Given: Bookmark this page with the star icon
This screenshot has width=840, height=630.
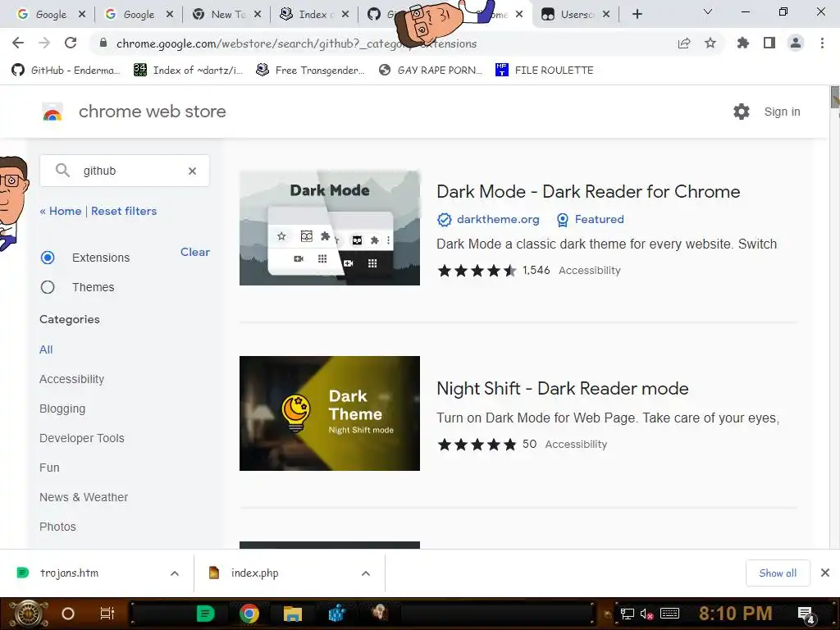Looking at the screenshot, I should pos(710,43).
